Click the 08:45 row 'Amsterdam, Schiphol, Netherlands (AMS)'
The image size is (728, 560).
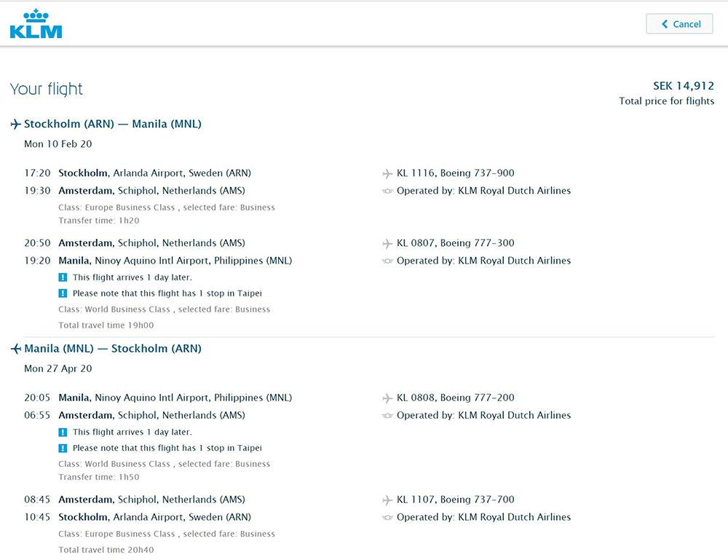tap(152, 500)
